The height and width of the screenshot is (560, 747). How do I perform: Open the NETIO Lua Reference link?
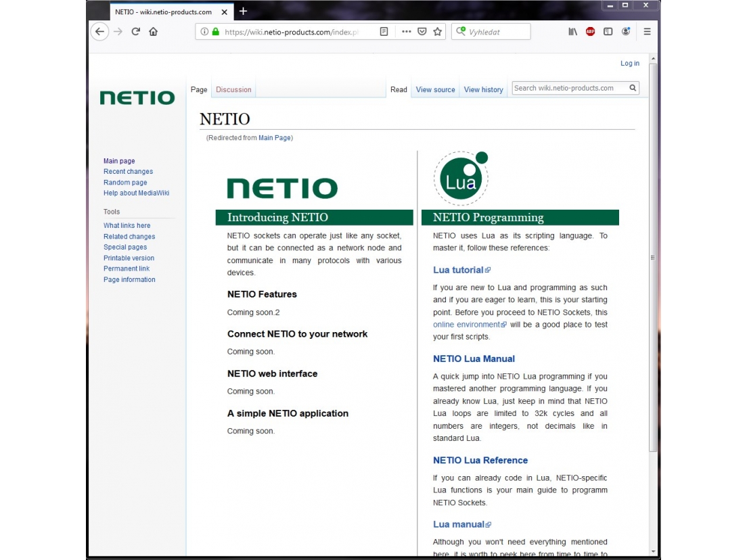click(480, 461)
